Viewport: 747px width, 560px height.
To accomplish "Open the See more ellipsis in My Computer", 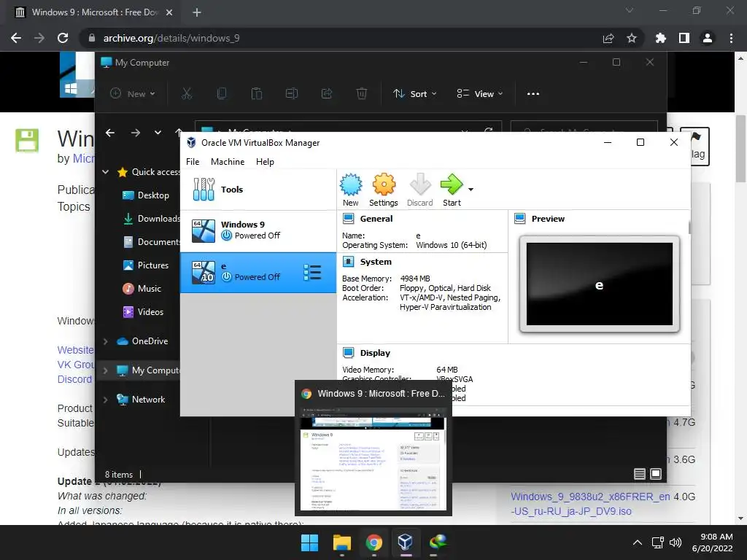I will (x=533, y=94).
